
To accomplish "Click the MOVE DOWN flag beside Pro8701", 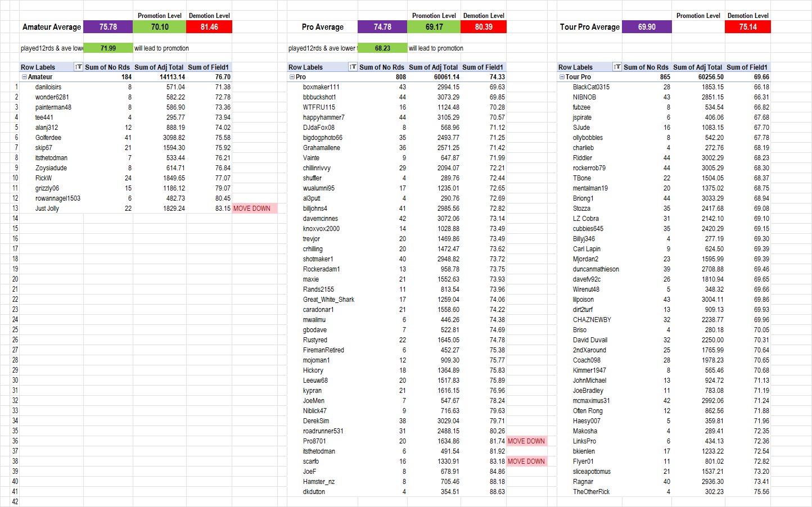I will [x=526, y=441].
